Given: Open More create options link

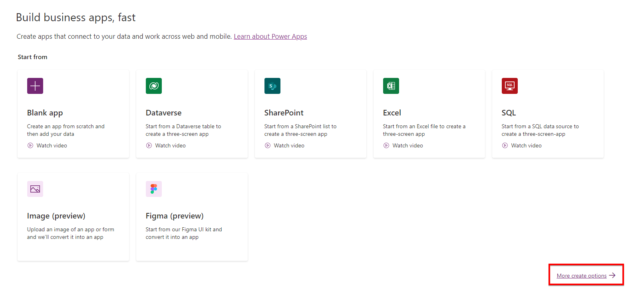Looking at the screenshot, I should coord(582,276).
